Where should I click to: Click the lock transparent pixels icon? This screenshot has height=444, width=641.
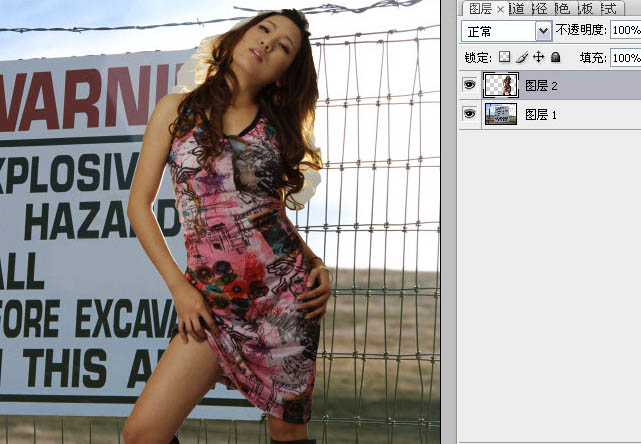pos(505,58)
